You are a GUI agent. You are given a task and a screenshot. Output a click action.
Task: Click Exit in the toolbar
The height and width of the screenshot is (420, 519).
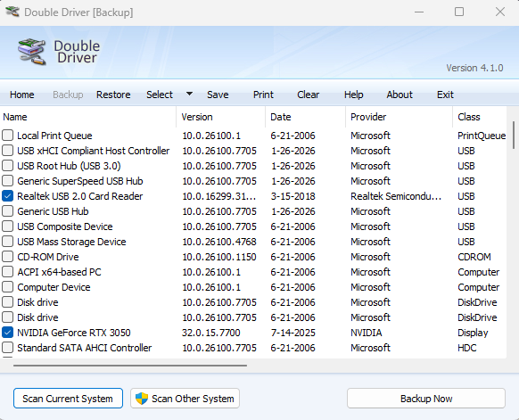445,95
